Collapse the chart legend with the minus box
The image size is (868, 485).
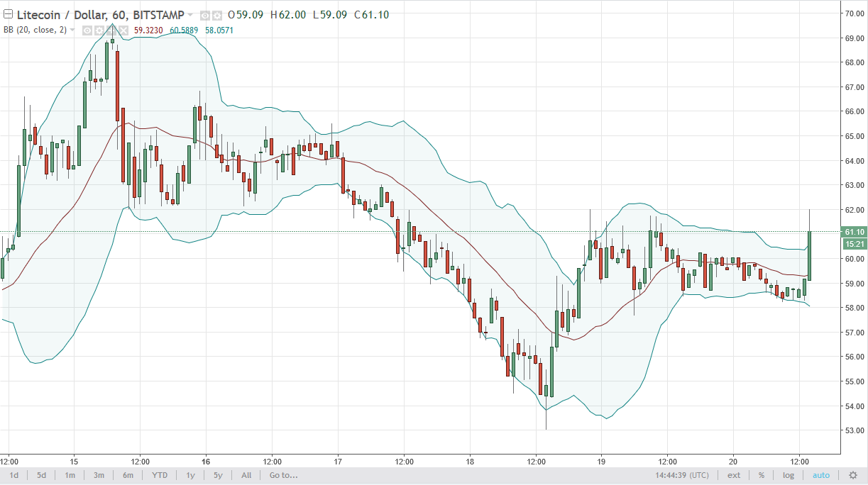point(8,15)
